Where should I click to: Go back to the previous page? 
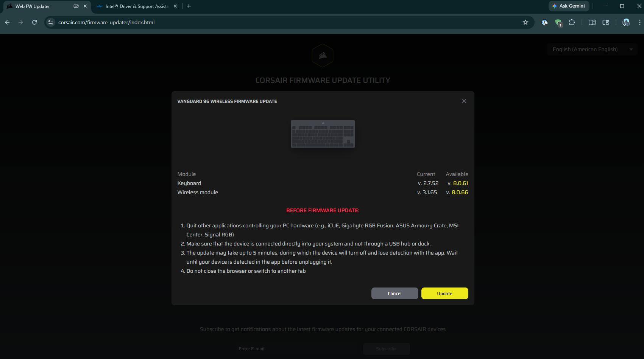click(x=7, y=22)
